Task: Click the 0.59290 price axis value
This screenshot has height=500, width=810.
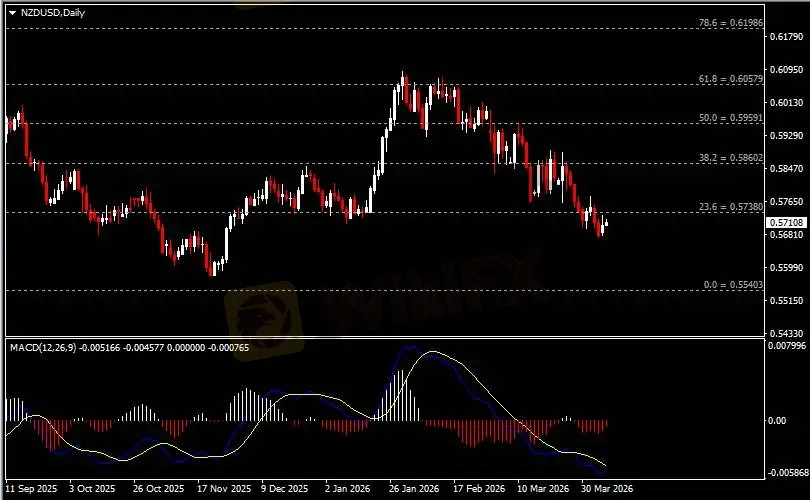Action: tap(786, 135)
